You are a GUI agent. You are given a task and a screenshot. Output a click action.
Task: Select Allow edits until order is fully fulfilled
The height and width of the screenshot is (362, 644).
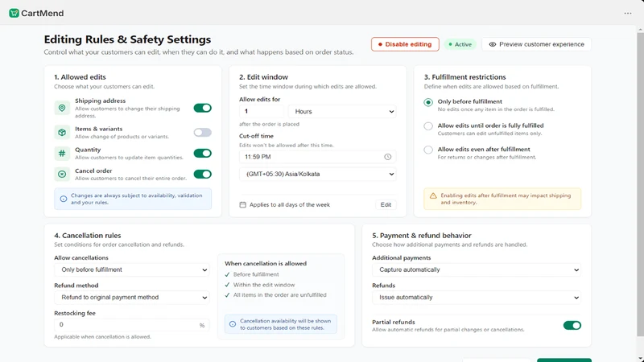click(x=428, y=126)
